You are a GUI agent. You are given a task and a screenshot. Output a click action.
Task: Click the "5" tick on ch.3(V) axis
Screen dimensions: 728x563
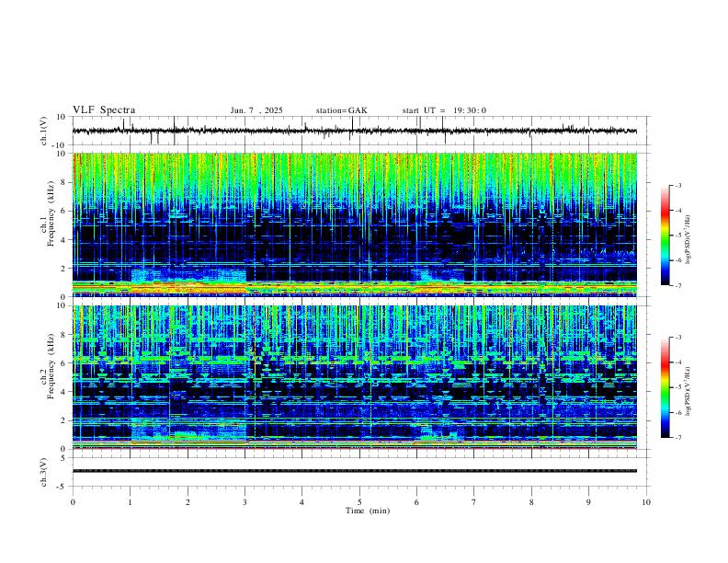(64, 458)
